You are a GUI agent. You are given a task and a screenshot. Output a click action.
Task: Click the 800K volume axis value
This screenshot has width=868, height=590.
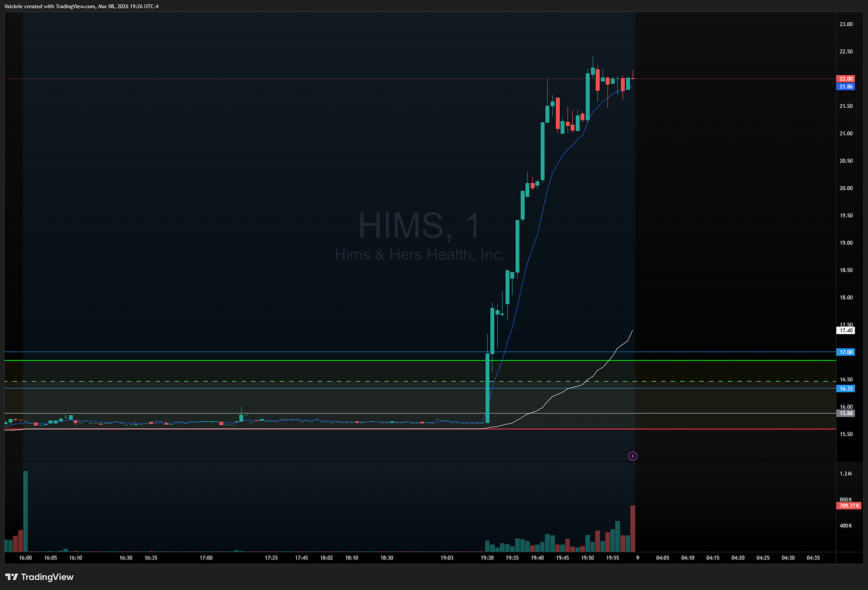coord(846,500)
